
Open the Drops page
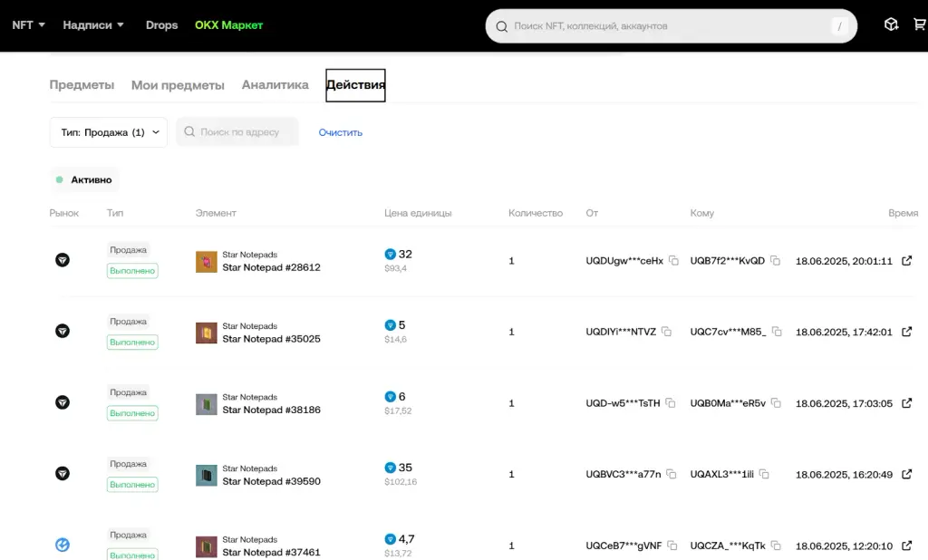point(161,24)
